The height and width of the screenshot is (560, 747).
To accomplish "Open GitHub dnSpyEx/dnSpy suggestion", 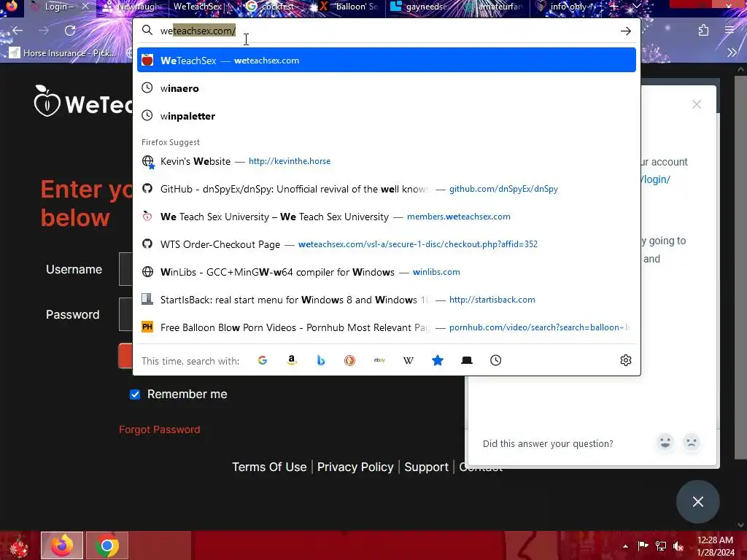I will click(387, 189).
